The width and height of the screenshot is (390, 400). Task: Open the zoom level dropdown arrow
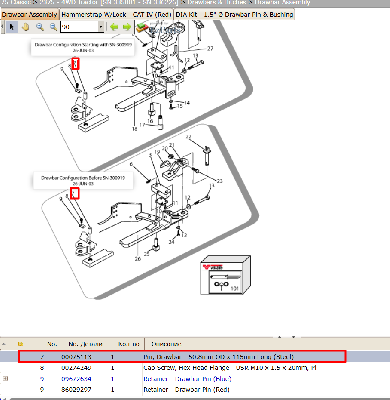click(x=101, y=27)
